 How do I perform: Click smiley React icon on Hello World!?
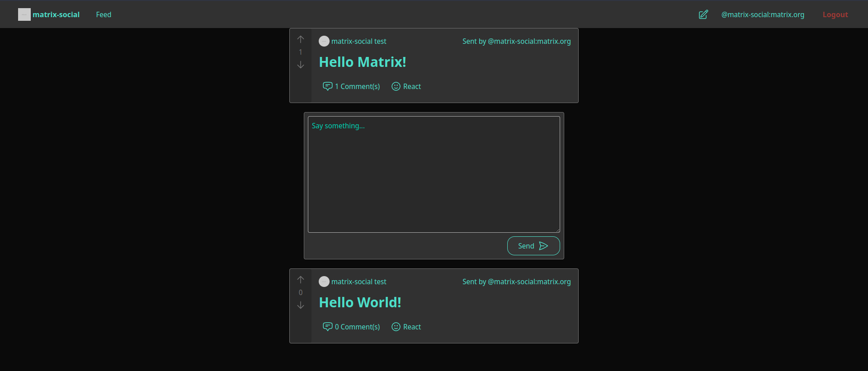(x=396, y=327)
